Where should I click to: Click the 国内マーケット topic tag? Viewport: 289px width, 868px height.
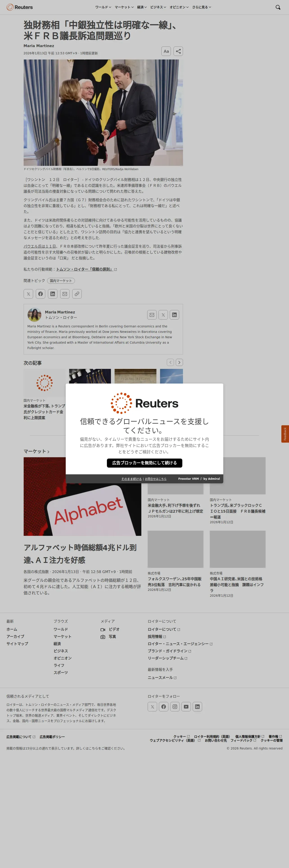(61, 281)
